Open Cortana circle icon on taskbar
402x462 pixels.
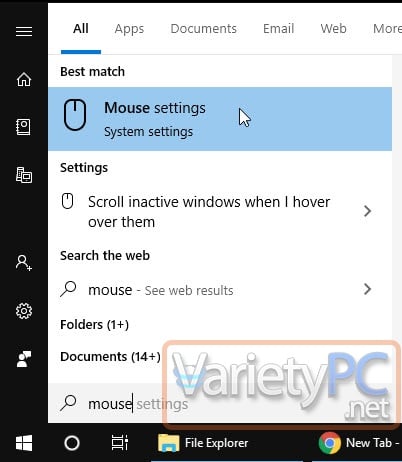pyautogui.click(x=72, y=443)
